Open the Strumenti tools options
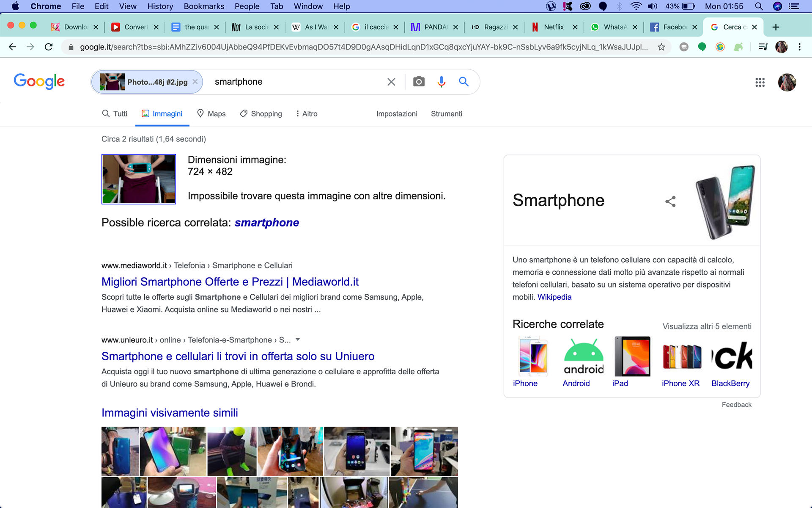This screenshot has width=812, height=508. [x=447, y=113]
